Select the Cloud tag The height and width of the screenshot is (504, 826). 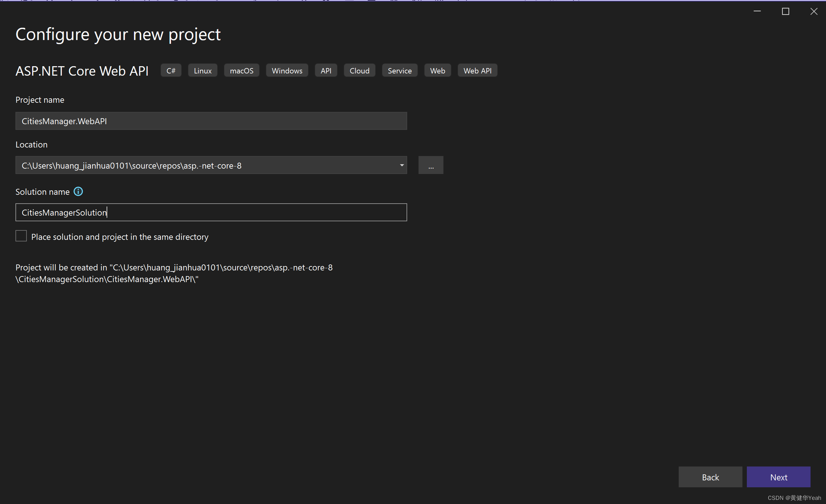point(359,70)
